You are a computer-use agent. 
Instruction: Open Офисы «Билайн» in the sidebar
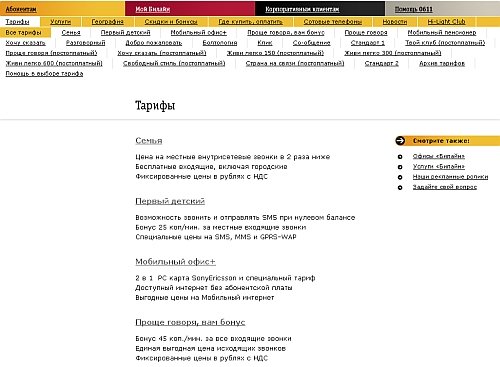tap(439, 156)
